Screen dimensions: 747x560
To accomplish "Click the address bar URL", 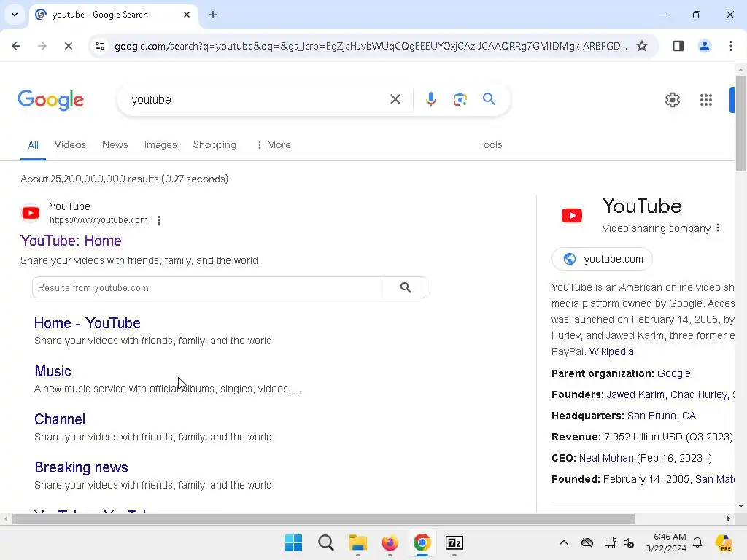I will pyautogui.click(x=371, y=46).
